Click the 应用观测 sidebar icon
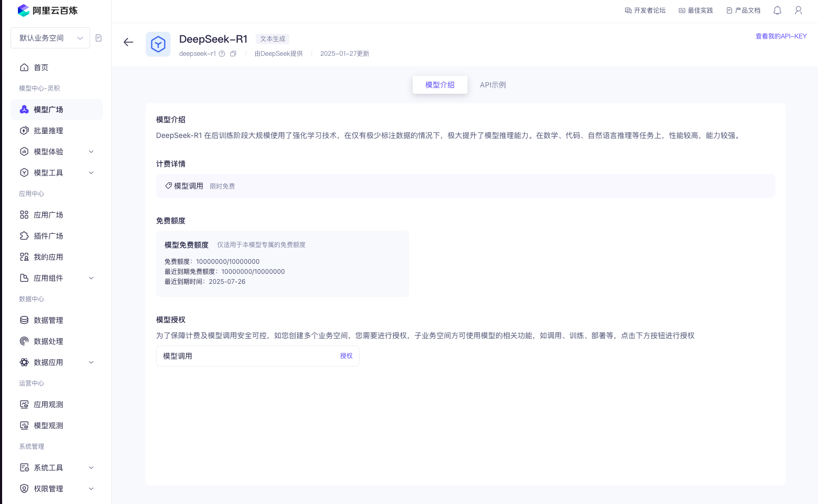This screenshot has height=504, width=818. 24,404
